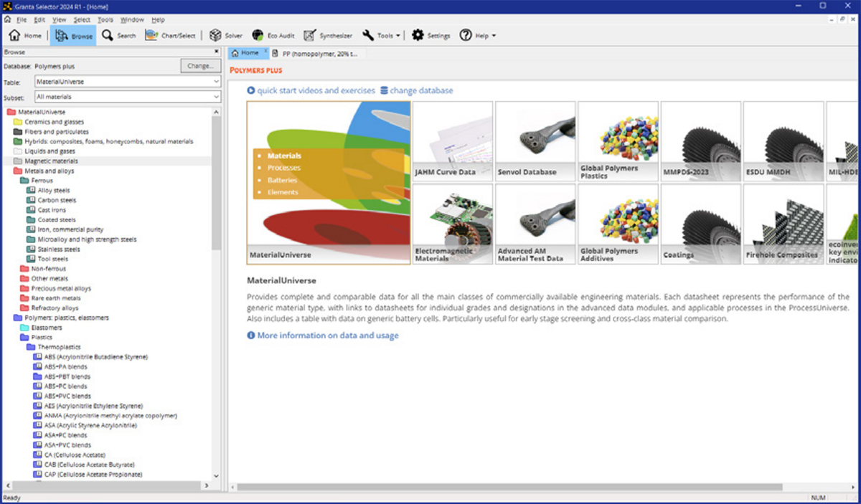The image size is (861, 504).
Task: Select the Search tool in the toolbar
Action: click(118, 34)
